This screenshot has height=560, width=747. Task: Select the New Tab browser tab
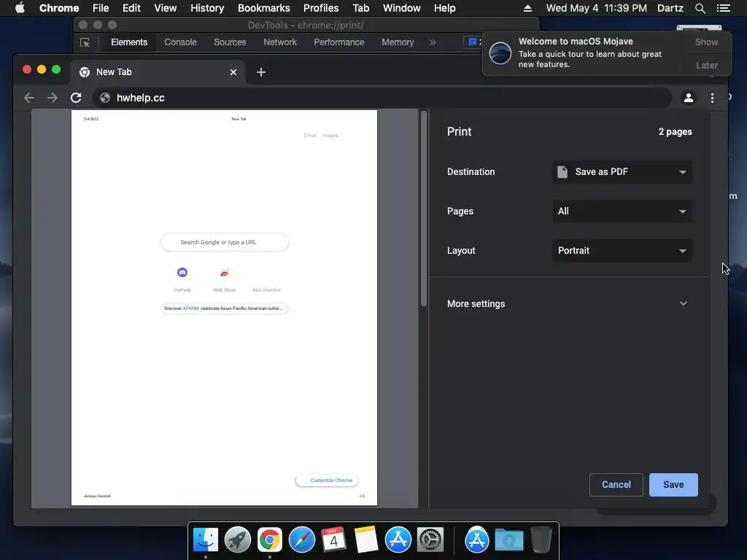click(x=158, y=72)
